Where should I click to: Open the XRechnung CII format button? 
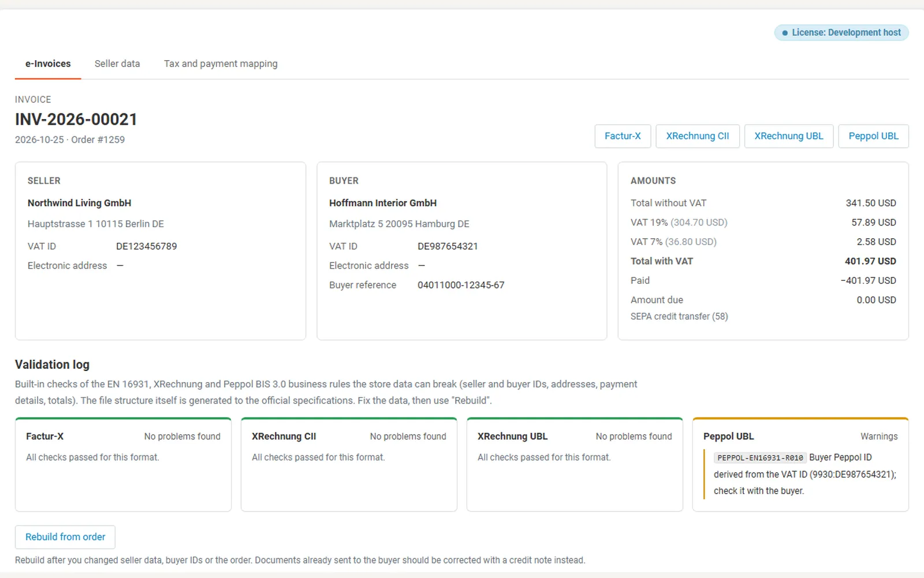698,136
